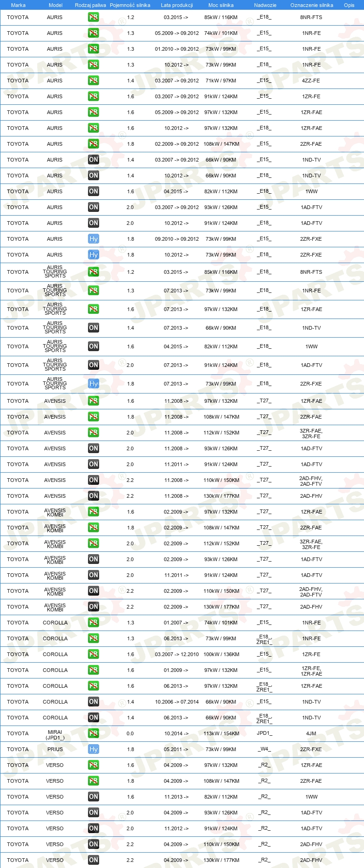The width and height of the screenshot is (364, 868).
Task: Click ON icon in VERSO 1WW row
Action: click(93, 797)
